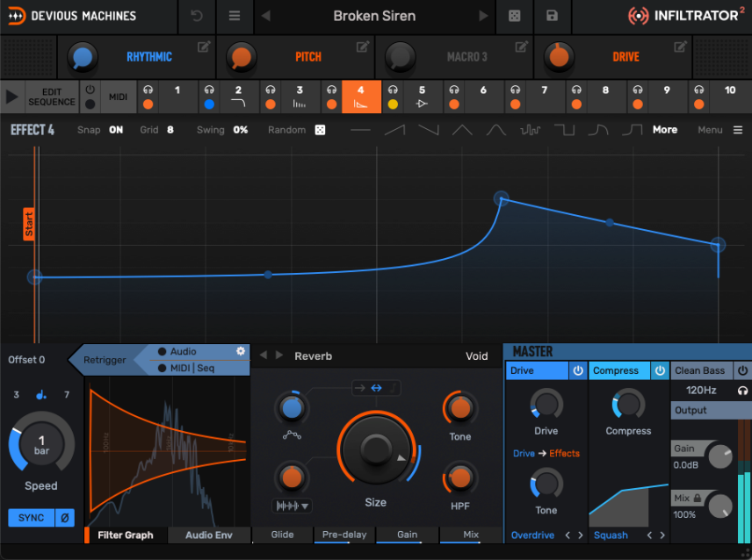Toggle the master Drive power button
Image resolution: width=752 pixels, height=560 pixels.
click(x=578, y=370)
